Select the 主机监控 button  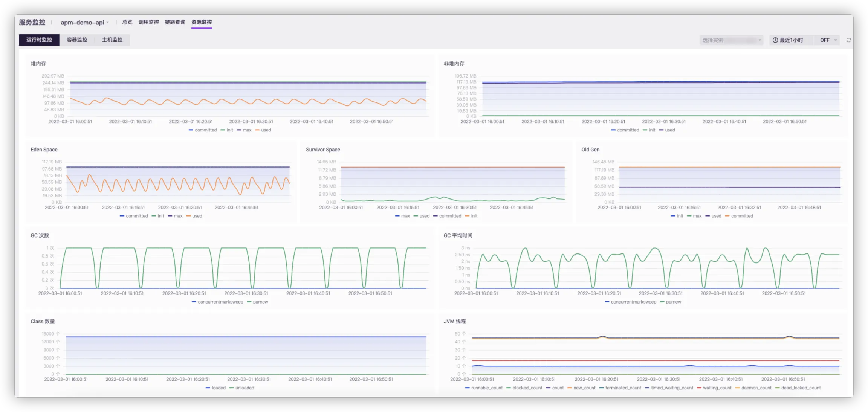pos(112,40)
